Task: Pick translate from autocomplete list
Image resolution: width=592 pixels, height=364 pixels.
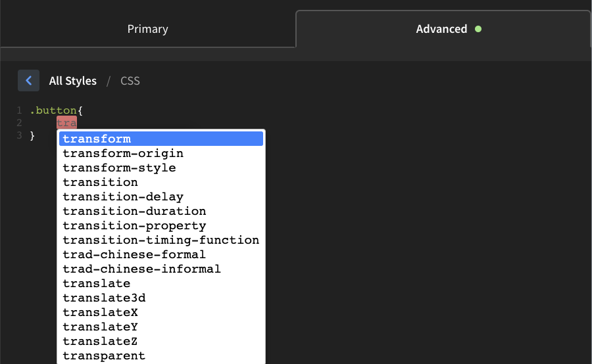Action: coord(161,283)
